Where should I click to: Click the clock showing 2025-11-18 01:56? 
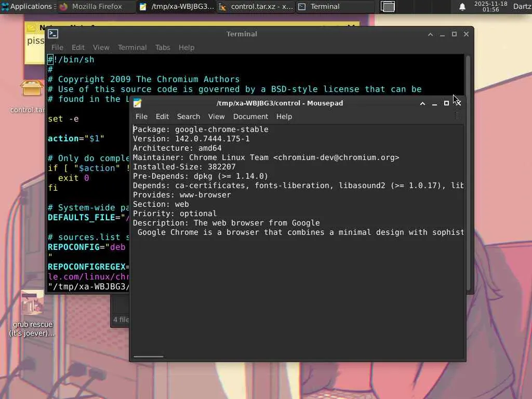point(490,6)
